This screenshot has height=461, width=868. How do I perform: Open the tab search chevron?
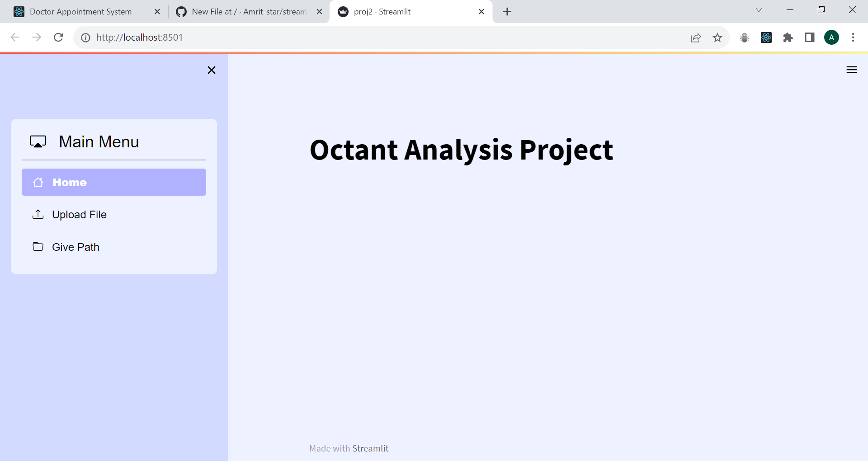tap(759, 9)
